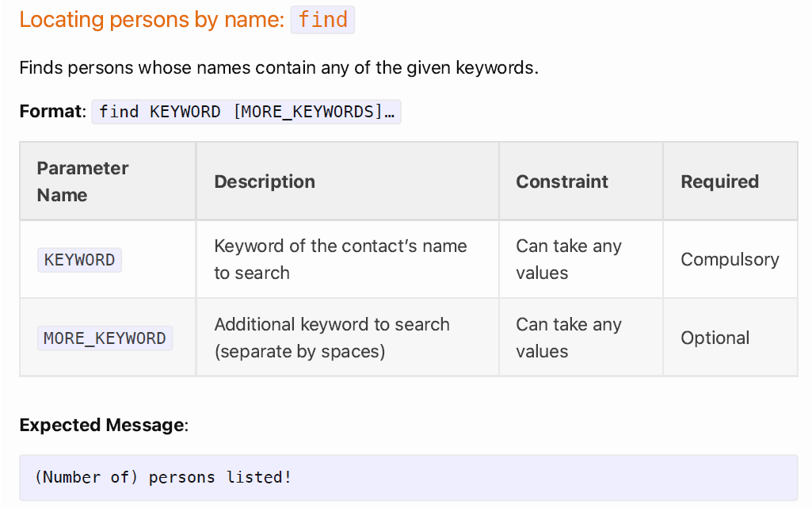The height and width of the screenshot is (508, 812).
Task: Click the 'Format' bold label
Action: pyautogui.click(x=51, y=111)
